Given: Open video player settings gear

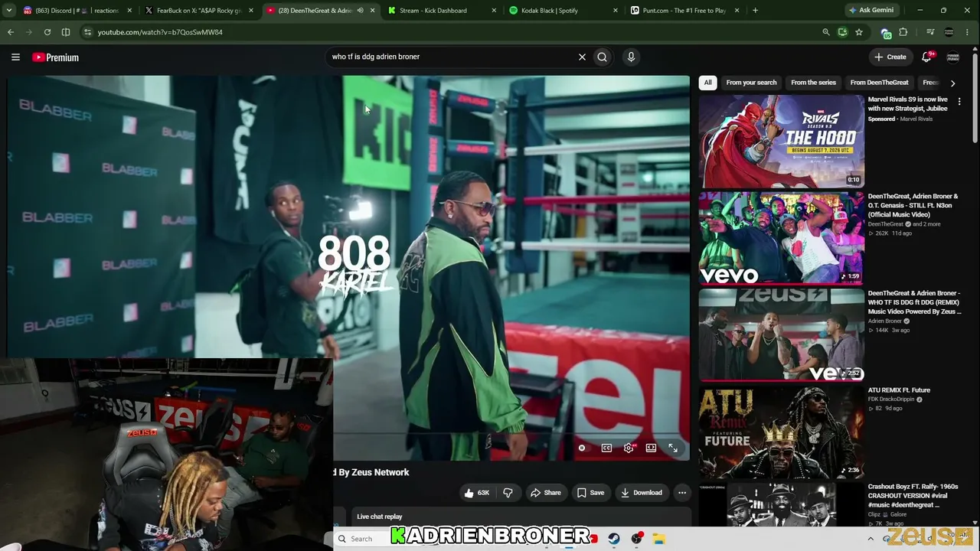Looking at the screenshot, I should click(629, 448).
